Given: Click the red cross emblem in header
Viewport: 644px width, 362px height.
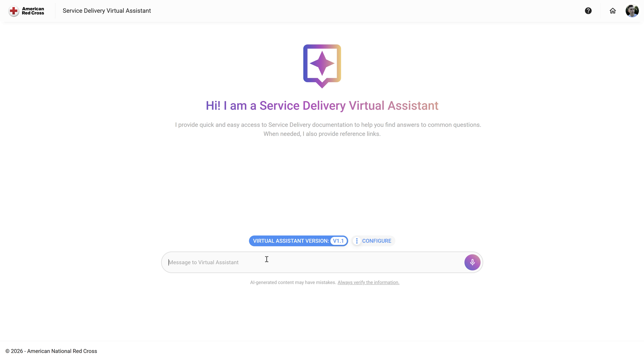Looking at the screenshot, I should point(14,11).
